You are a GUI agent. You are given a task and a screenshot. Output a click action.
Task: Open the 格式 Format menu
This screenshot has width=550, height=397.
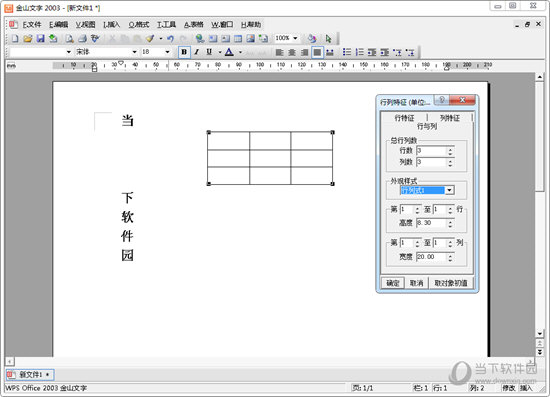tap(139, 25)
